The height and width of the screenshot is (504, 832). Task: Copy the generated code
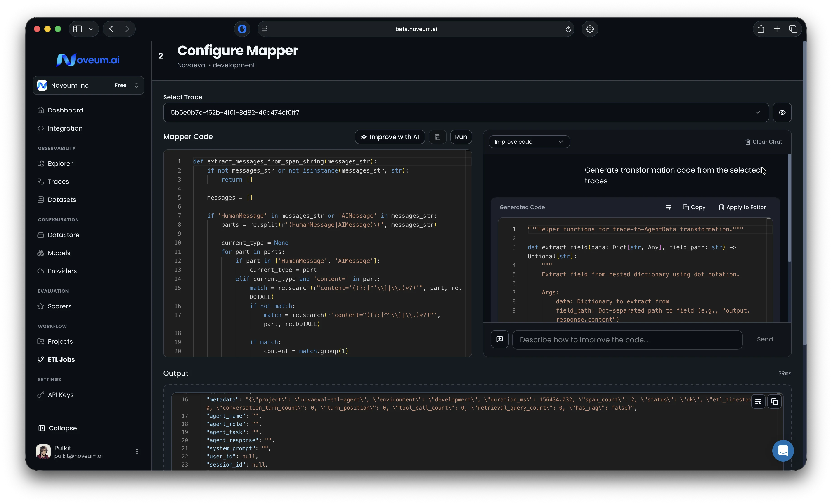pyautogui.click(x=694, y=208)
